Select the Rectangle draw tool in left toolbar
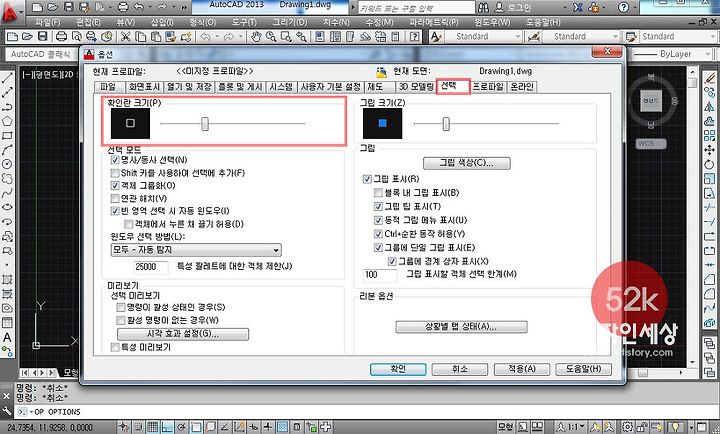720x434 pixels. 7,135
